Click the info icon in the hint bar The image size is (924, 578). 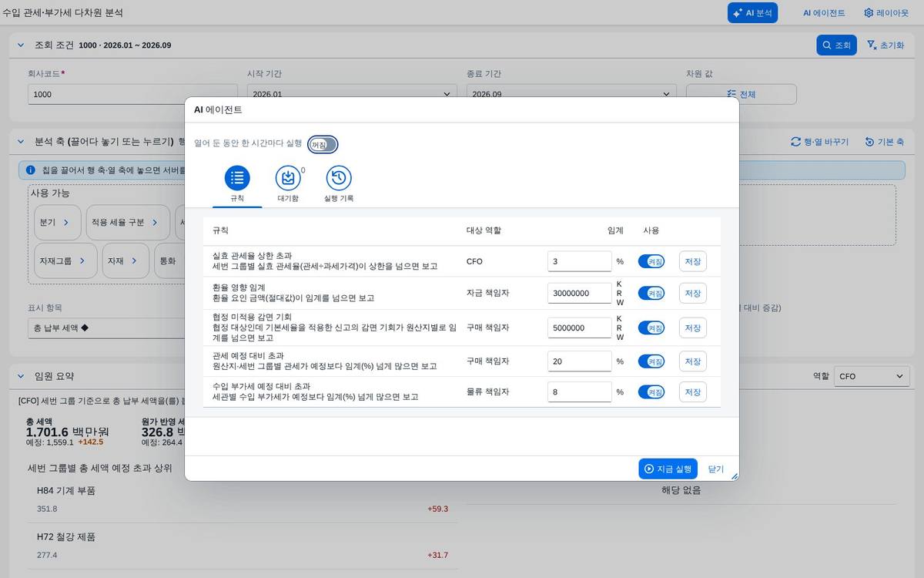click(x=30, y=170)
